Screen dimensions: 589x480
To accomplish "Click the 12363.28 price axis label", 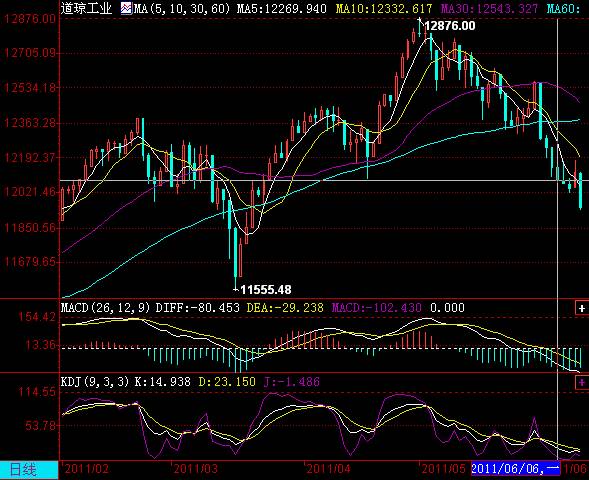I will click(x=30, y=123).
